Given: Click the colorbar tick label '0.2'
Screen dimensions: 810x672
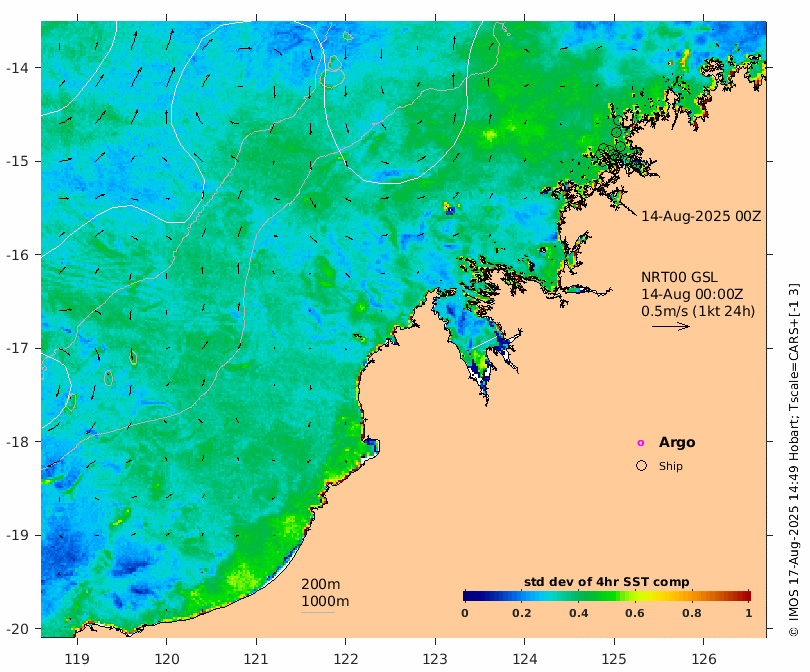Looking at the screenshot, I should [x=521, y=613].
